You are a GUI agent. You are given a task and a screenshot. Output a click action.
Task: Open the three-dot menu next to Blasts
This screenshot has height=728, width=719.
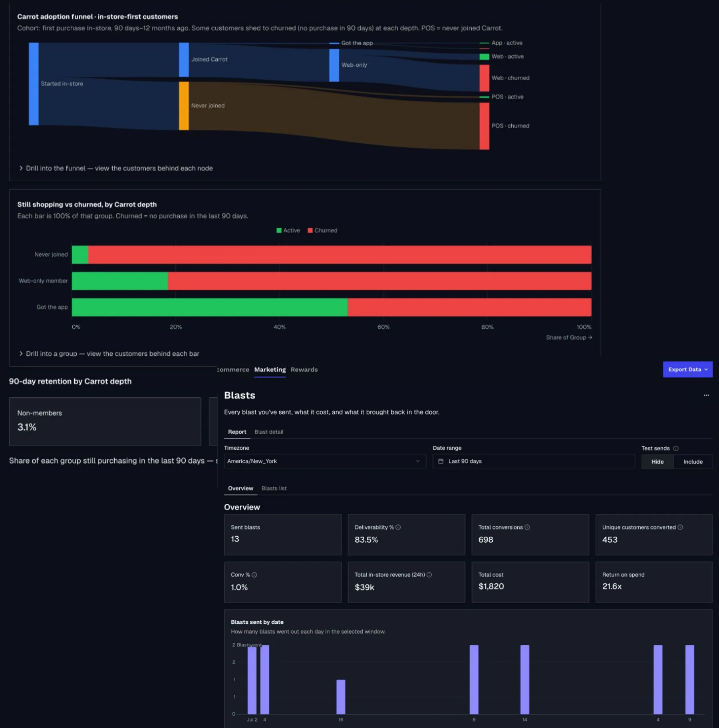coord(706,395)
